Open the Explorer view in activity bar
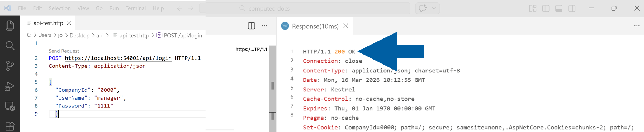Screen dimensions: 644x132 pos(10,26)
